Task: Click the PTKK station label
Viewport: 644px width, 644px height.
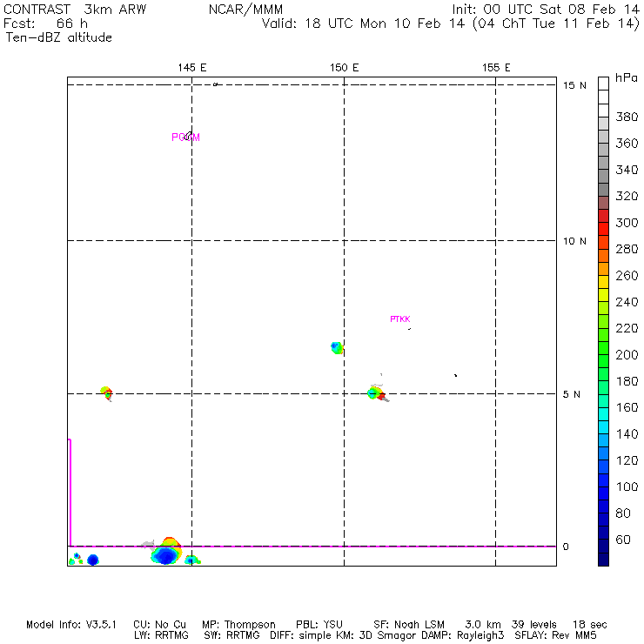Action: coord(400,319)
